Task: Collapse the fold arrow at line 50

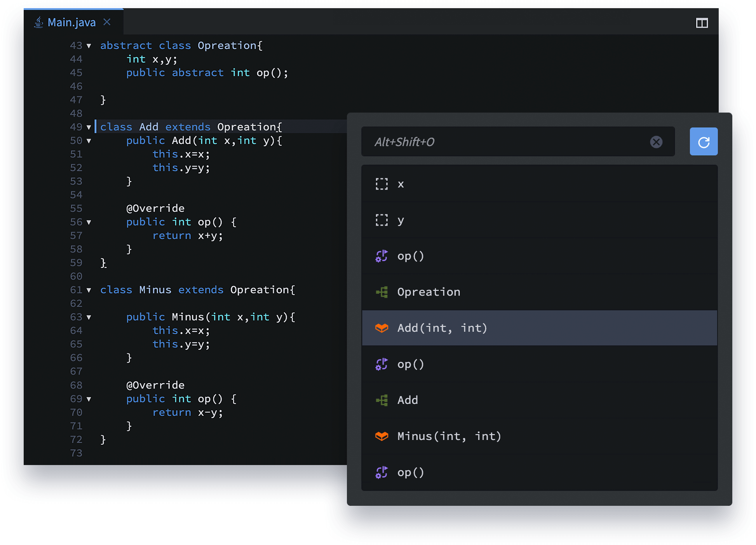Action: (x=89, y=141)
